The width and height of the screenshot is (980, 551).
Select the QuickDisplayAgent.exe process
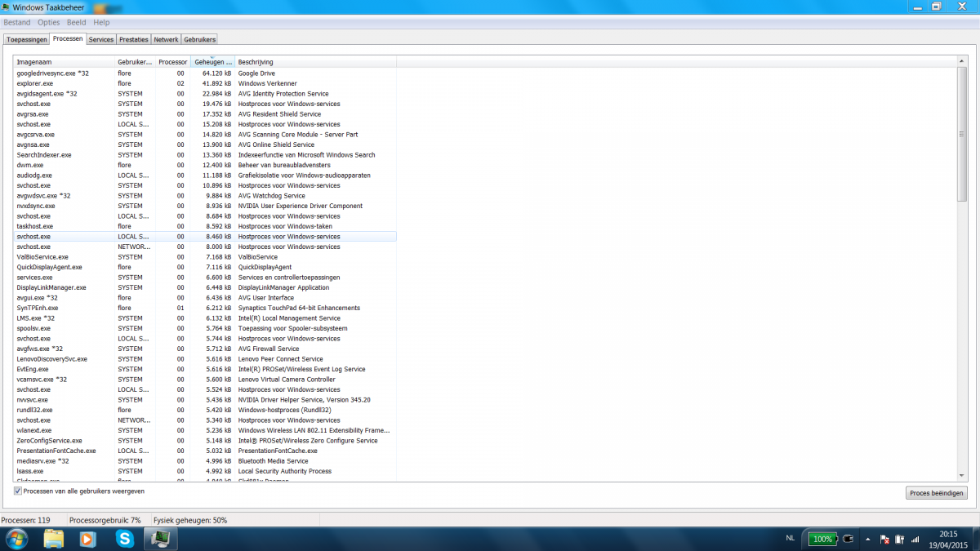[205, 267]
